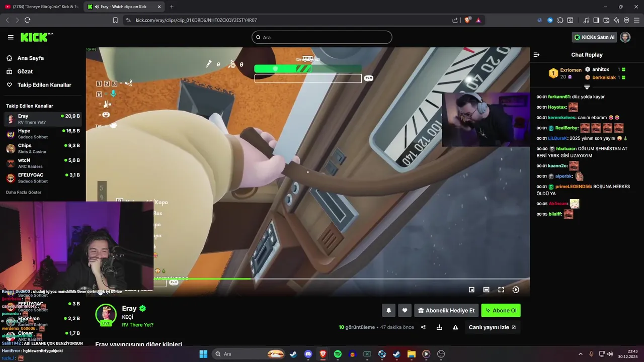Screen dimensions: 644x362
Task: Download the clip
Action: coord(439,327)
